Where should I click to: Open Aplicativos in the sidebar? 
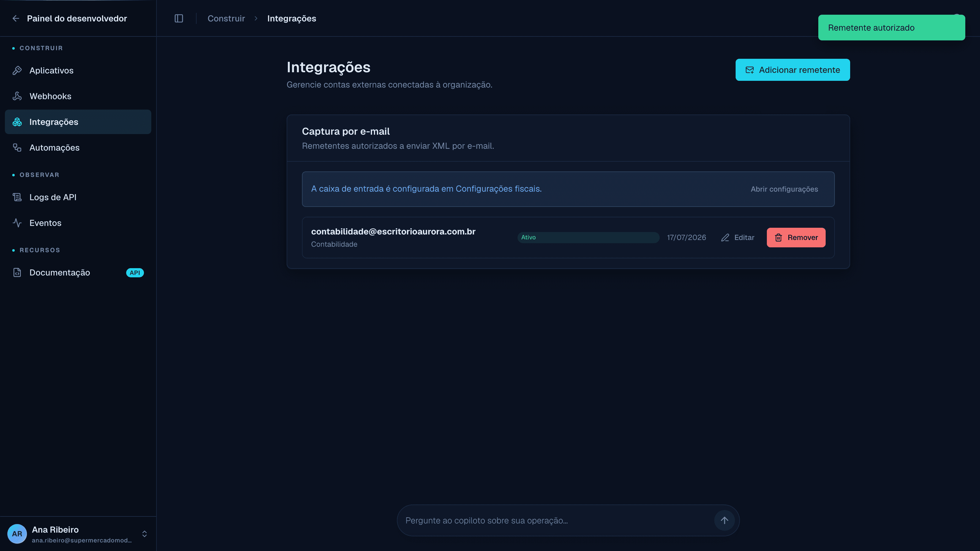pos(78,70)
